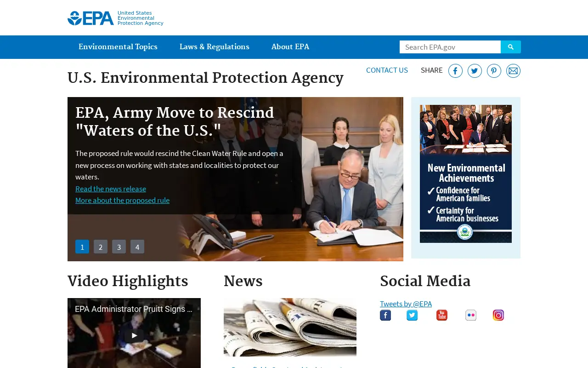Open Read the news release link
588x368 pixels.
[111, 189]
